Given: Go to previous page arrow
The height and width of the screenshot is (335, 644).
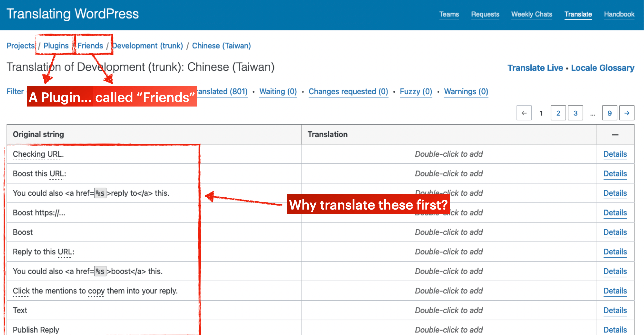Looking at the screenshot, I should pyautogui.click(x=524, y=113).
